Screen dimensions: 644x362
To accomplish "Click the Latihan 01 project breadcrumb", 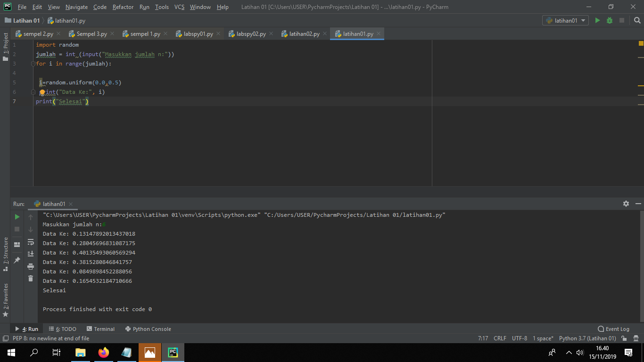I will tap(22, 21).
